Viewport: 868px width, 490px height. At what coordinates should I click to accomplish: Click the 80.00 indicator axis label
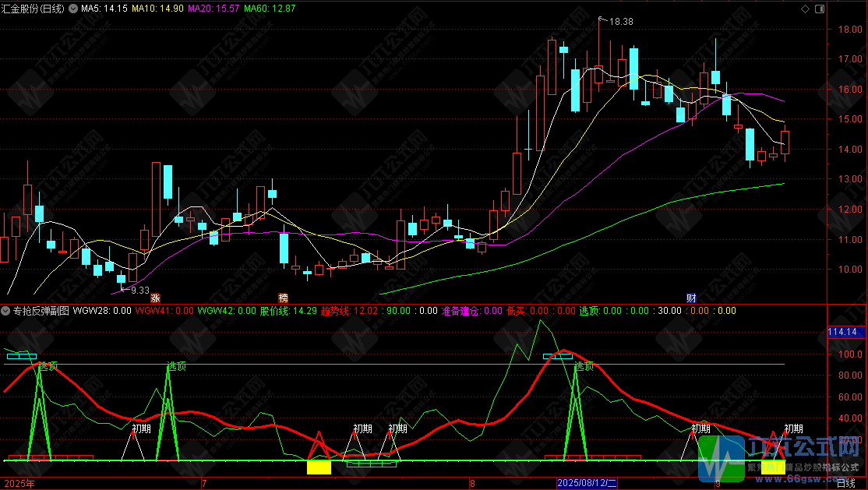coord(850,375)
